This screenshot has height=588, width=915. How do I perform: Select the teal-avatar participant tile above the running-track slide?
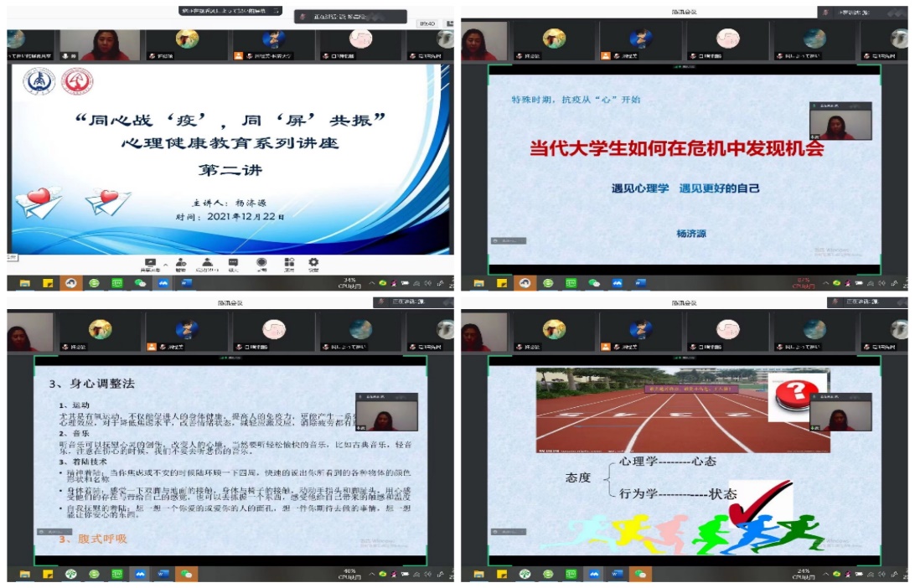tap(814, 332)
